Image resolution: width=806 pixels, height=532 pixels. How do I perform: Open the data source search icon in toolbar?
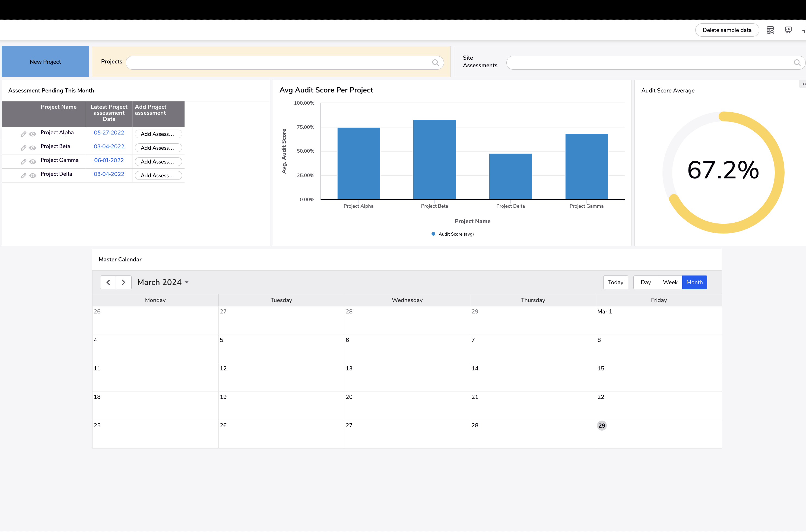click(770, 30)
